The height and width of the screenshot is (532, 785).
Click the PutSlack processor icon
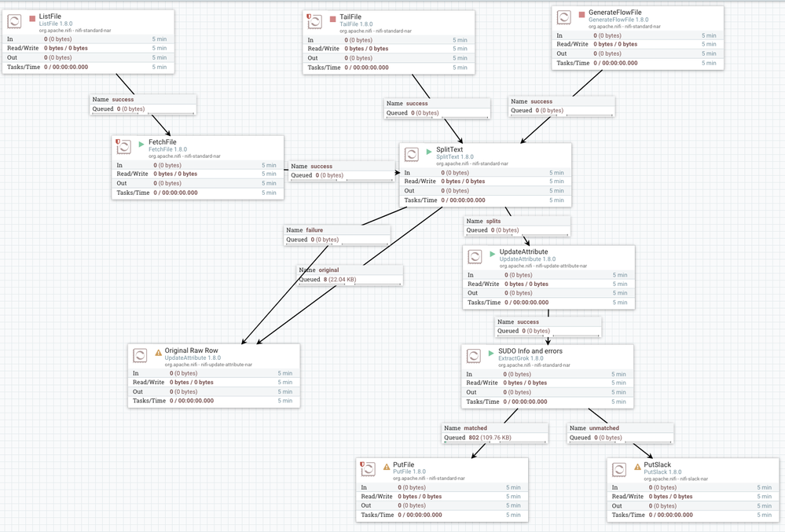coord(619,469)
